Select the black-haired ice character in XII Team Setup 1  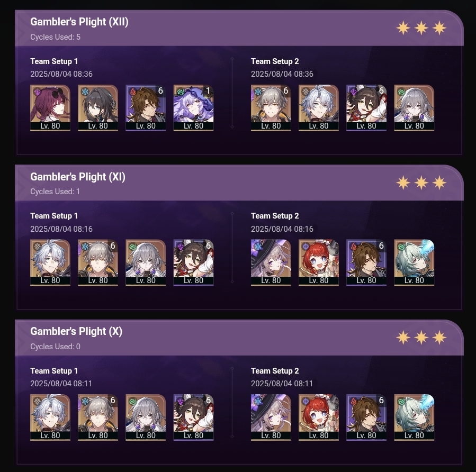[x=98, y=108]
